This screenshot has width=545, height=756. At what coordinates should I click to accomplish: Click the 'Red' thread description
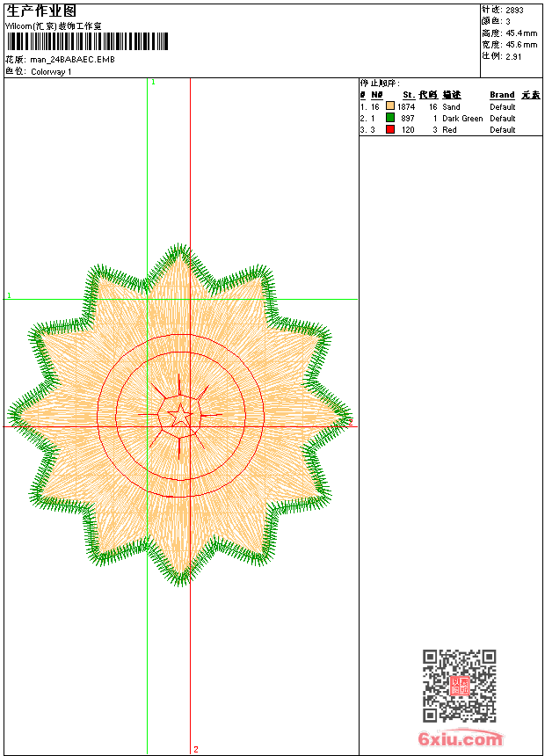(x=449, y=130)
